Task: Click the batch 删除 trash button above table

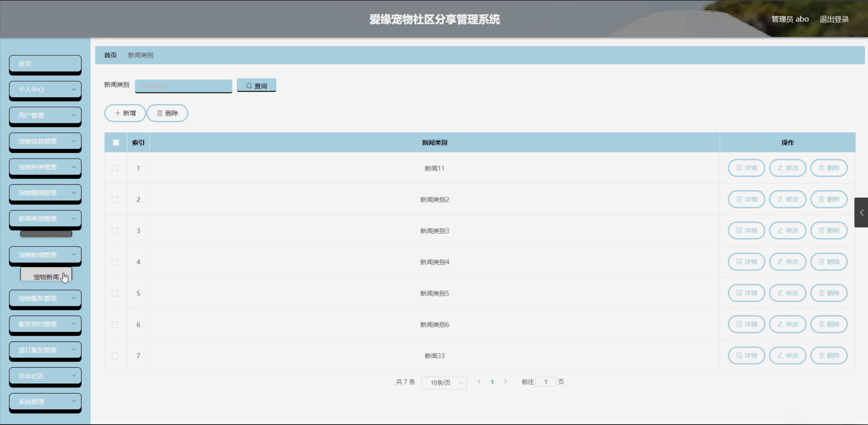Action: coord(167,113)
